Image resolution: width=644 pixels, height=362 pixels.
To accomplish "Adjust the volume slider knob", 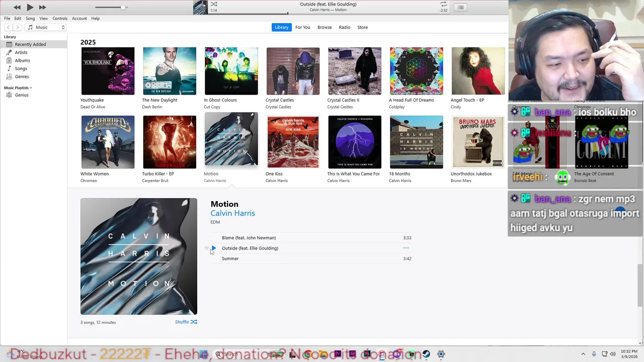I will point(123,7).
